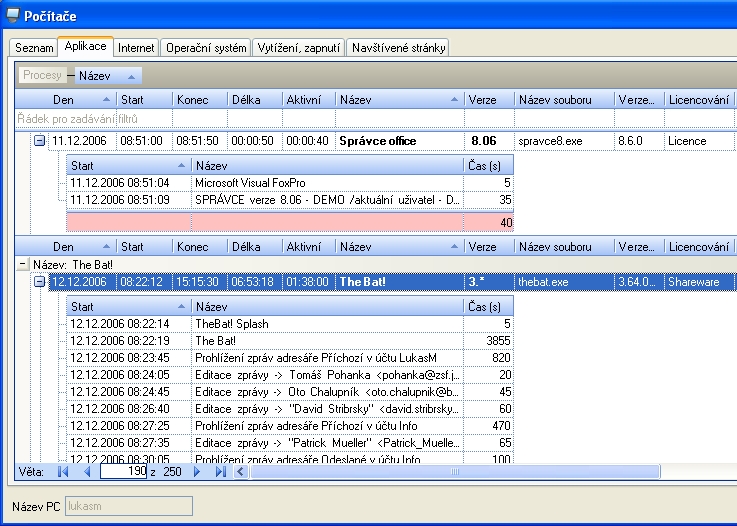Select Editace zprávy David Stribrsky row

coord(290,408)
